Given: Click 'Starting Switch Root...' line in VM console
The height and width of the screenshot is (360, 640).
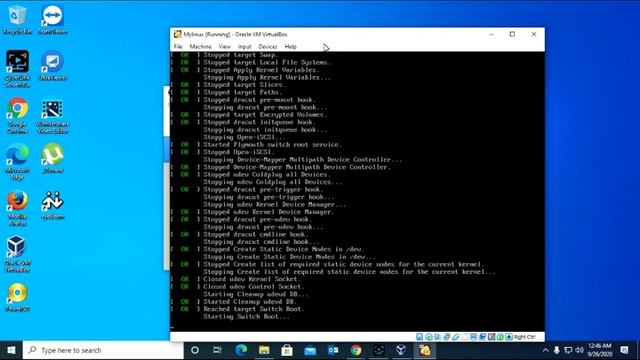Looking at the screenshot, I should pyautogui.click(x=247, y=317).
